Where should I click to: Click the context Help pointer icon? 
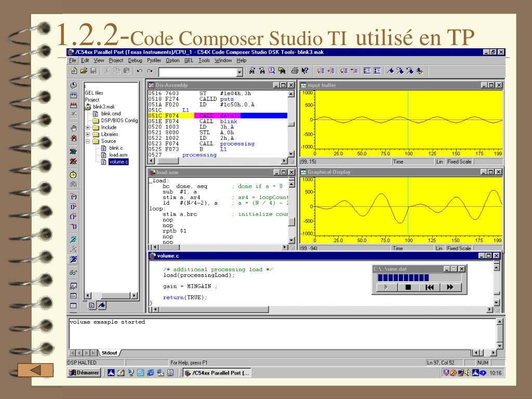(x=304, y=71)
